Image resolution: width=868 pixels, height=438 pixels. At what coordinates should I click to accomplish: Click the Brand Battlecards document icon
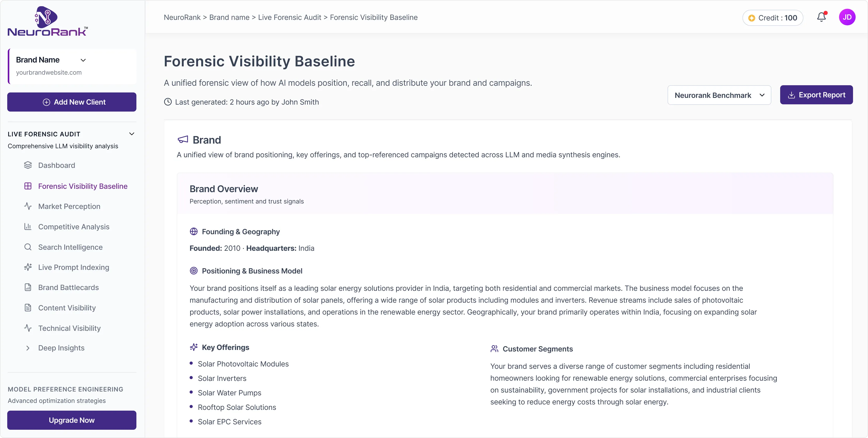click(28, 287)
